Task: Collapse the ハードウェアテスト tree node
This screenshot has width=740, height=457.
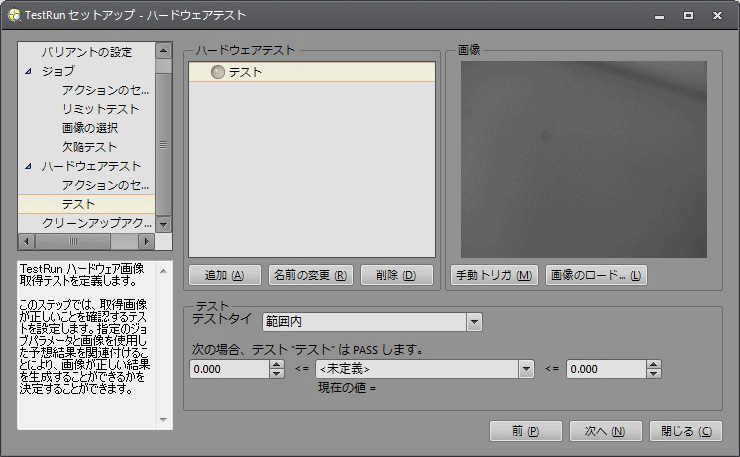Action: click(28, 166)
